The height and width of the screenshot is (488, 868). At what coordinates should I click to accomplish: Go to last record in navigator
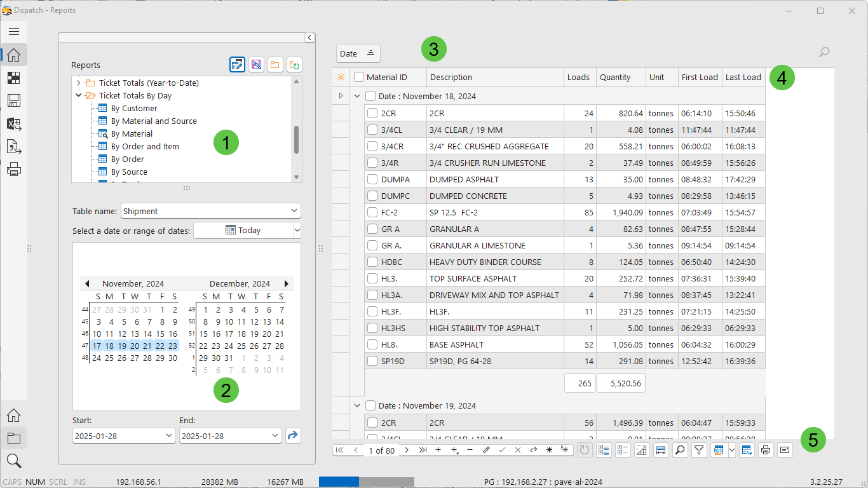423,450
